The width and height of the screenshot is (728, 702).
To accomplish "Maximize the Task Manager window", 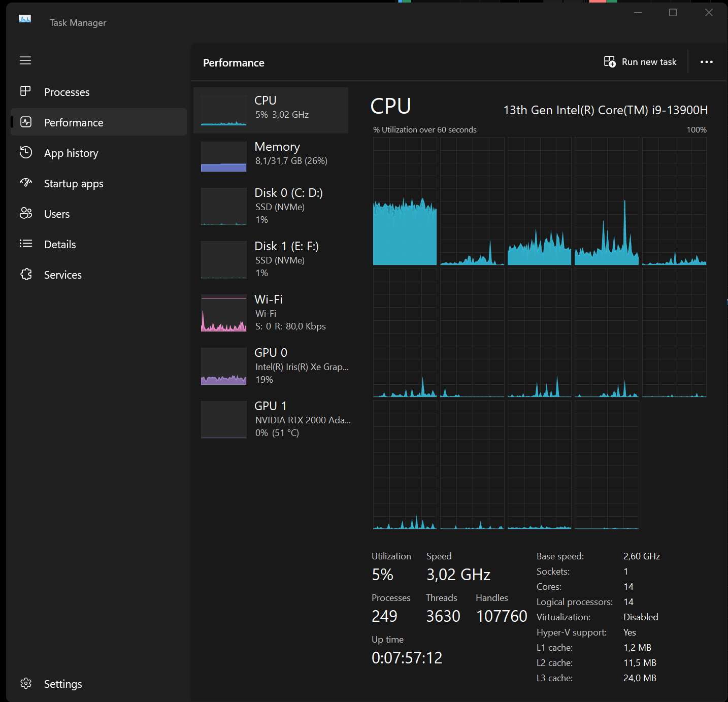I will coord(673,13).
